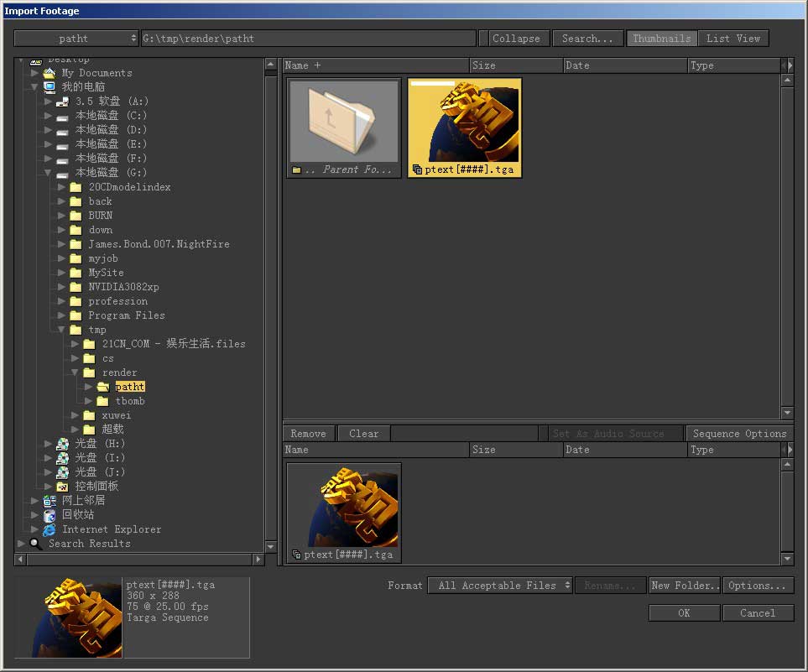Select the My Documents folder icon

coord(50,73)
